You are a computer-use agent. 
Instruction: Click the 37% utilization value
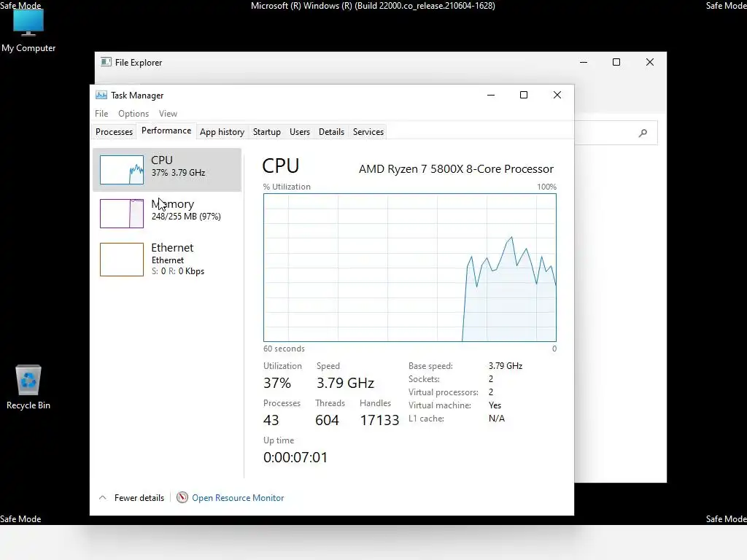point(276,383)
